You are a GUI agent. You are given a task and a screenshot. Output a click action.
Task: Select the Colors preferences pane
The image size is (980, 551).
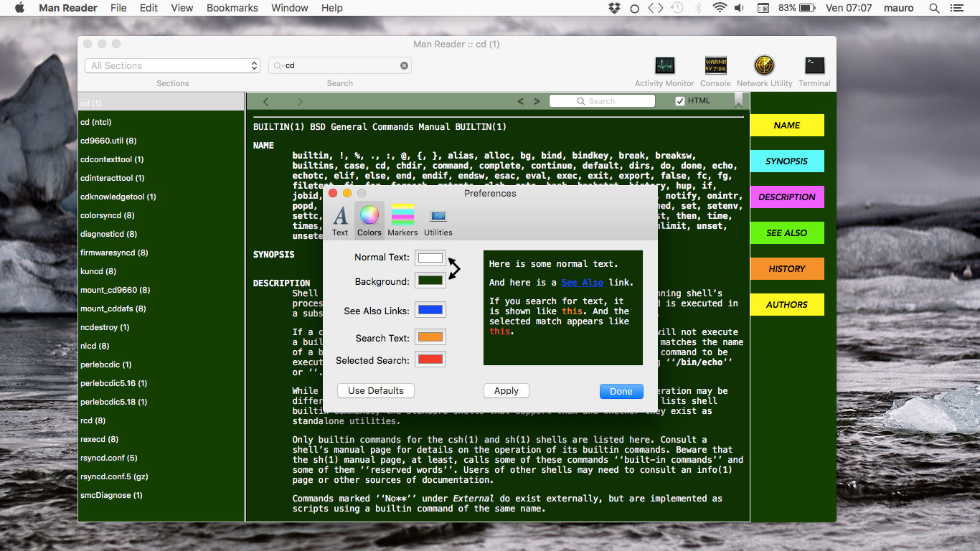(369, 220)
